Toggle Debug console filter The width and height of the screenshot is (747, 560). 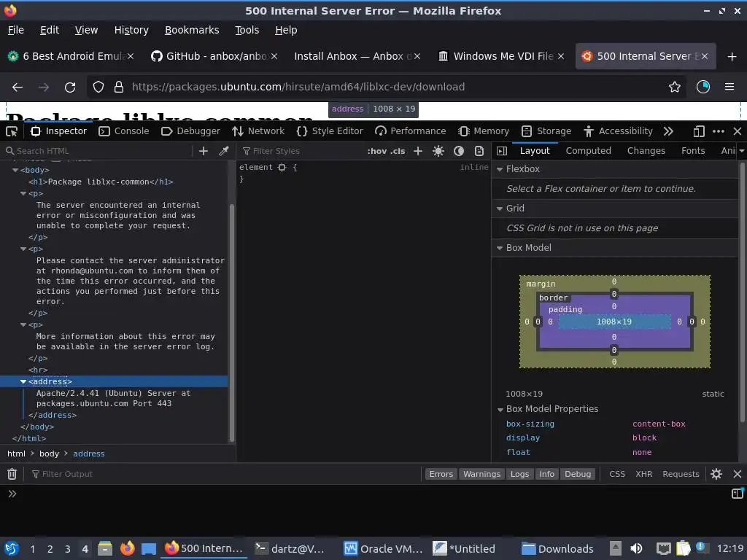pos(578,474)
